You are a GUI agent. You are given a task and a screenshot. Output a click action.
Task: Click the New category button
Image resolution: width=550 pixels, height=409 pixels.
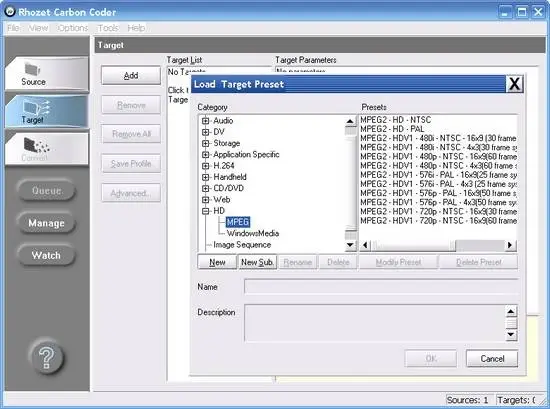click(x=217, y=262)
